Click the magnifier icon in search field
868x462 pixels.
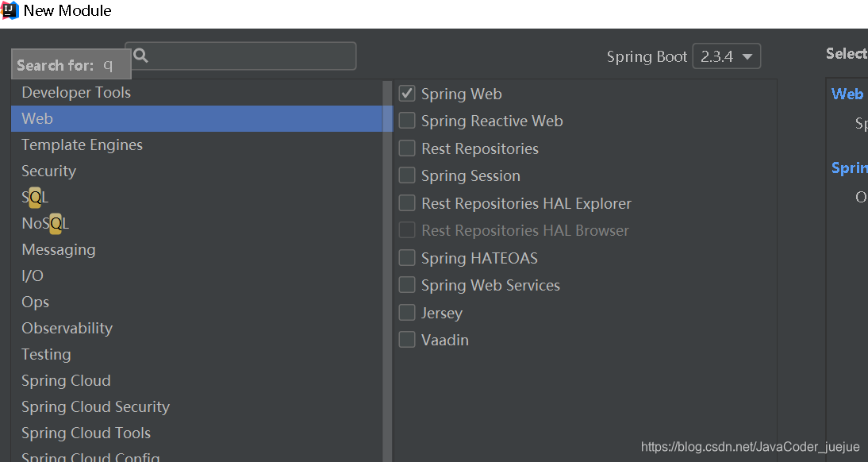(x=140, y=56)
